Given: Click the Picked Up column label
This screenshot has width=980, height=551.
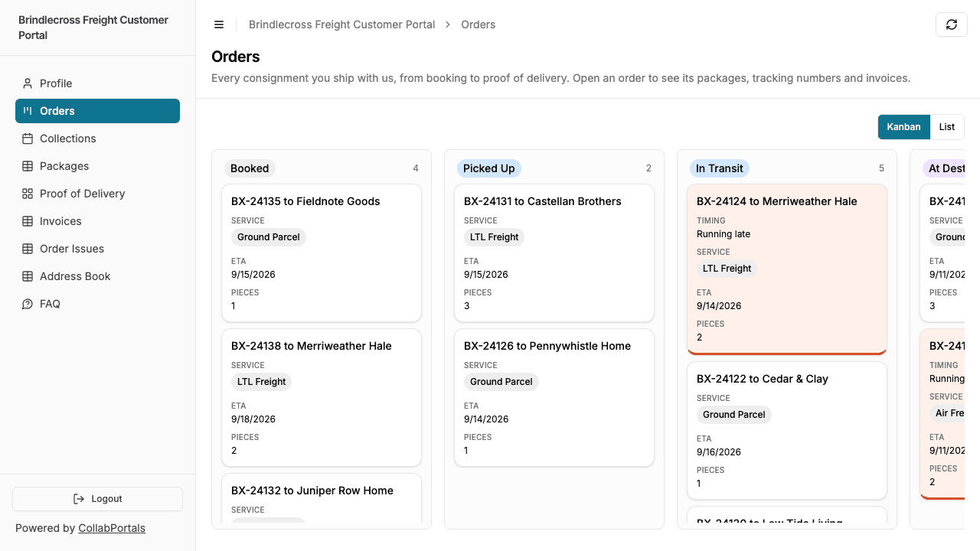Looking at the screenshot, I should point(488,168).
